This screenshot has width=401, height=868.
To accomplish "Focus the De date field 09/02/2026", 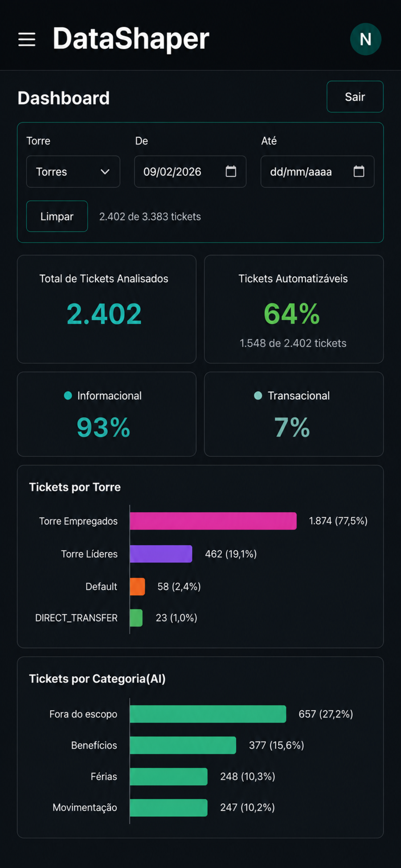I will (190, 171).
